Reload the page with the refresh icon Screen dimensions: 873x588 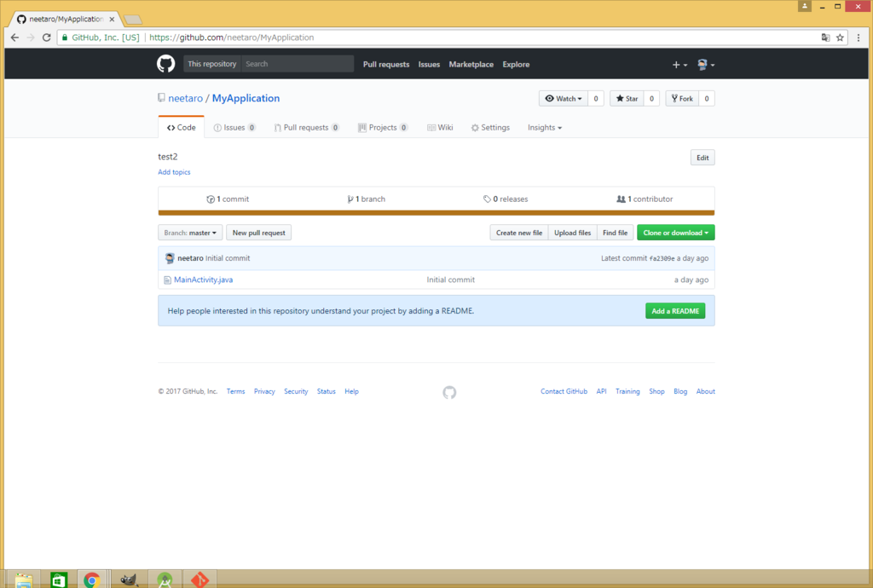(x=47, y=37)
